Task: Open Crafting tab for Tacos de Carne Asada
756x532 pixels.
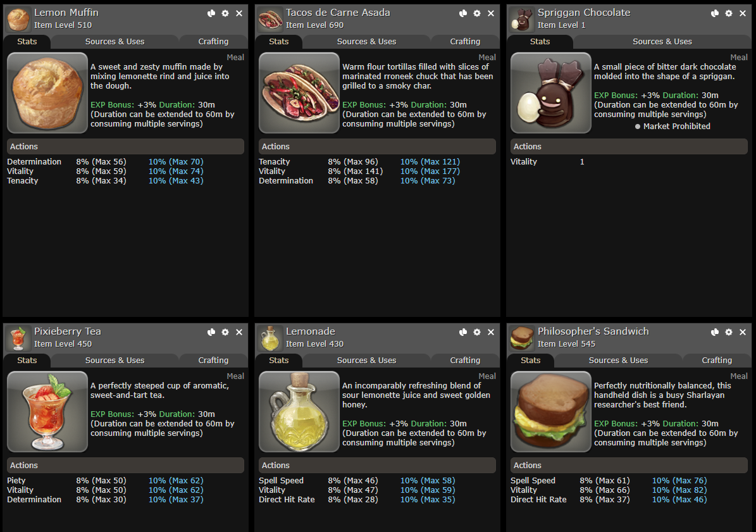Action: click(x=465, y=42)
